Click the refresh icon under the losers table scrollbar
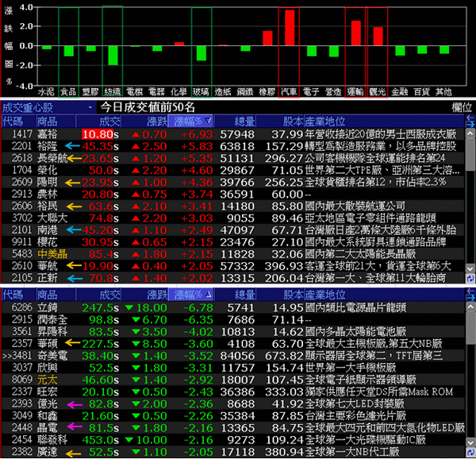The image size is (476, 459). pos(470,452)
